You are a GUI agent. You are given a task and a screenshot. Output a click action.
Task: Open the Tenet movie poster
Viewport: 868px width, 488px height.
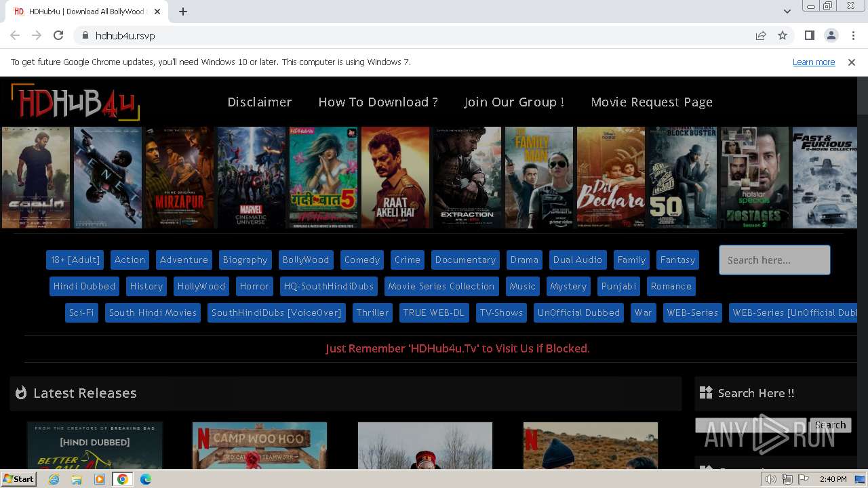pos(108,178)
